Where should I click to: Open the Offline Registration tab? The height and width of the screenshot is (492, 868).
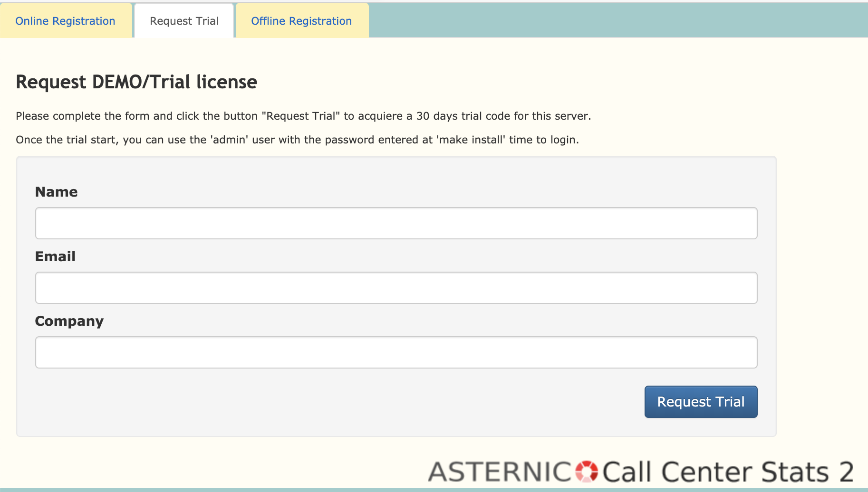tap(302, 21)
